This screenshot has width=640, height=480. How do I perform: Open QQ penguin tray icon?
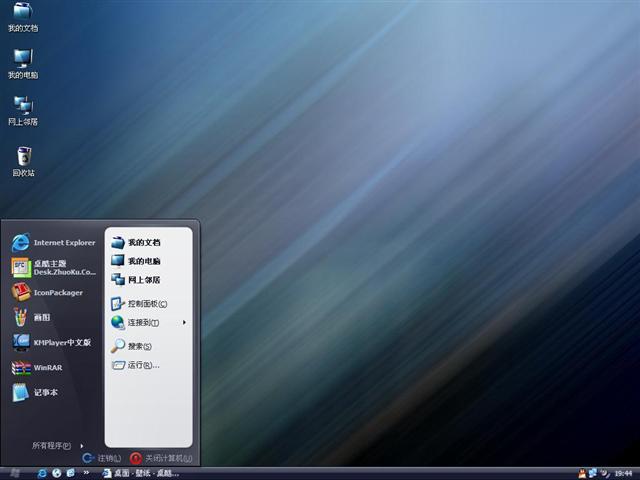[582, 473]
